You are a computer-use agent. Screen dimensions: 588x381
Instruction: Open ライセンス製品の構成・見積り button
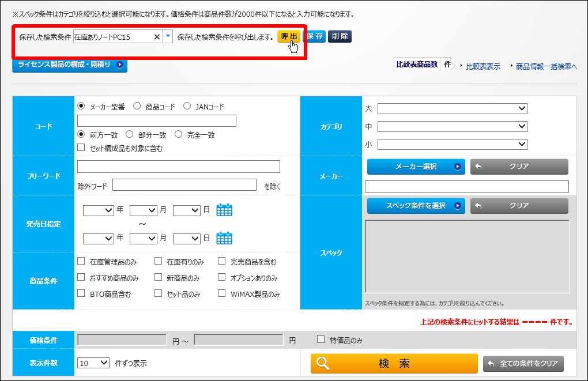(70, 65)
